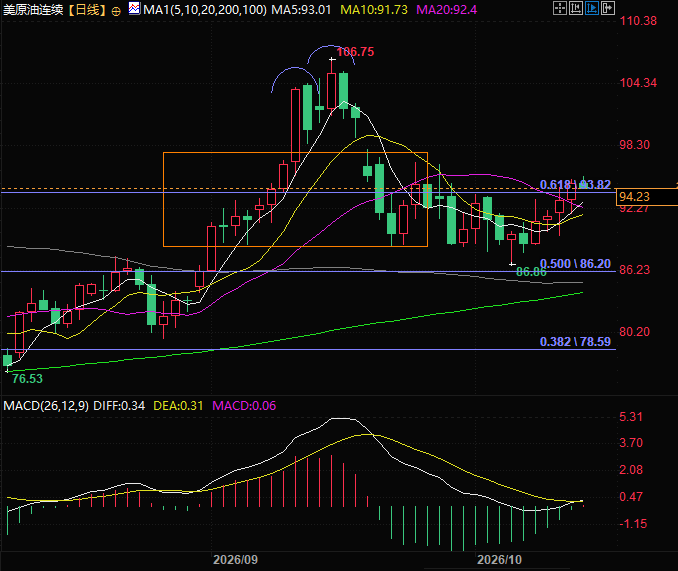Image resolution: width=678 pixels, height=571 pixels.
Task: Click the blue highlighted play icon
Action: pos(592,8)
